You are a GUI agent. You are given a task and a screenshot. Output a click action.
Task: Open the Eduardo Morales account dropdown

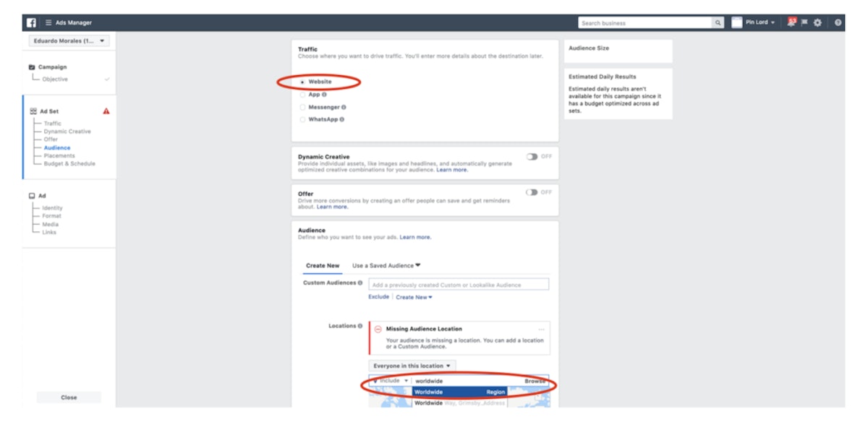[x=69, y=41]
